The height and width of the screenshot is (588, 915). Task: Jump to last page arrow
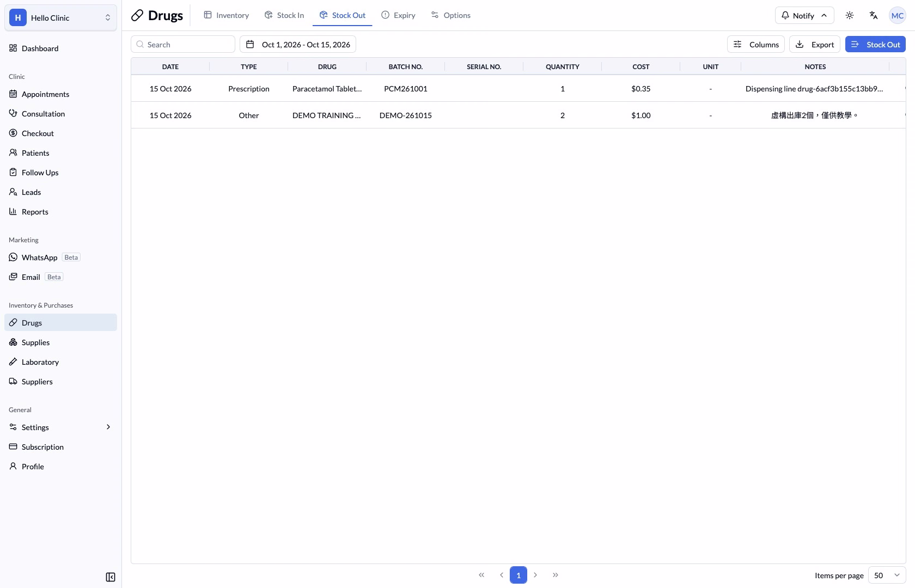(x=556, y=575)
